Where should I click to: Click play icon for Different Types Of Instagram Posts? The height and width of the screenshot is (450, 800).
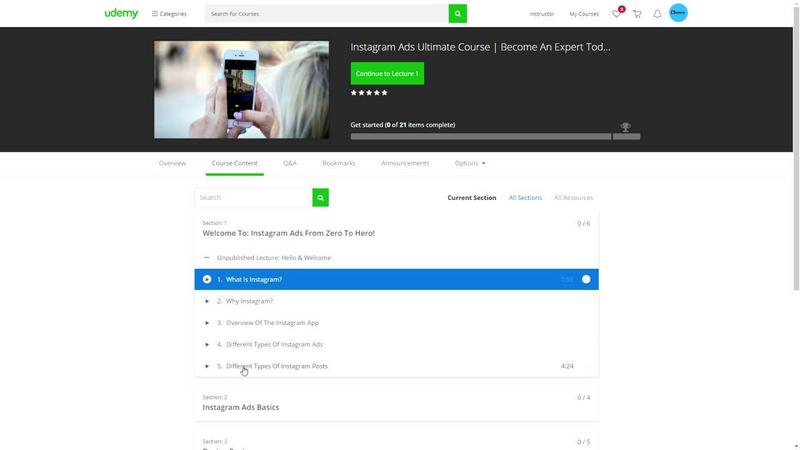click(x=207, y=366)
